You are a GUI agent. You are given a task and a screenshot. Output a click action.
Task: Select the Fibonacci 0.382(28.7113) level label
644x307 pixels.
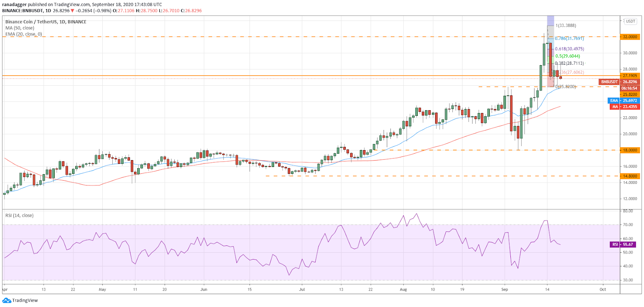pos(570,64)
